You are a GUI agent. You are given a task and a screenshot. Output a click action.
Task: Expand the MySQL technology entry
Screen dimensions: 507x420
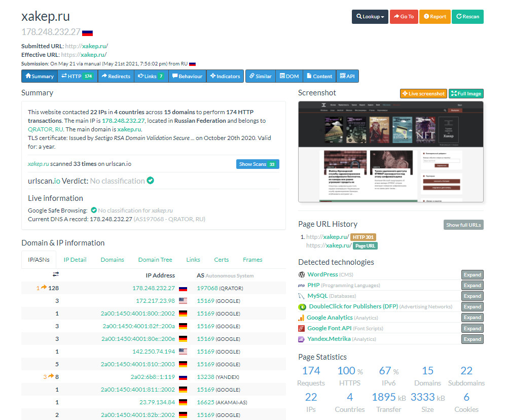pyautogui.click(x=473, y=296)
